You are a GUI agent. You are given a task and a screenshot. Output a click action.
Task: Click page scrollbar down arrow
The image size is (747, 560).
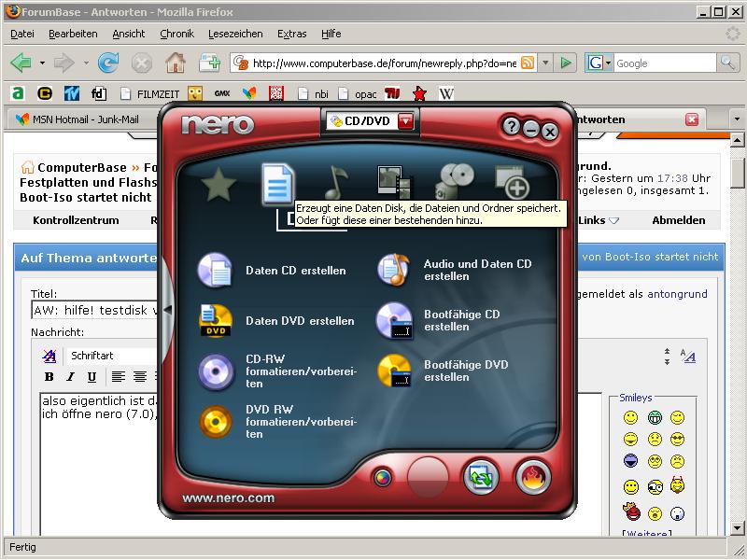point(737,527)
